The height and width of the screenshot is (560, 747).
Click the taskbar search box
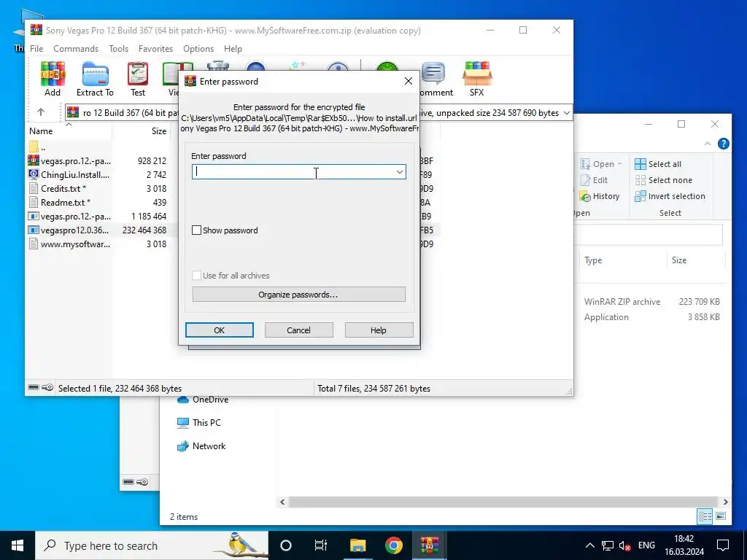coord(152,545)
